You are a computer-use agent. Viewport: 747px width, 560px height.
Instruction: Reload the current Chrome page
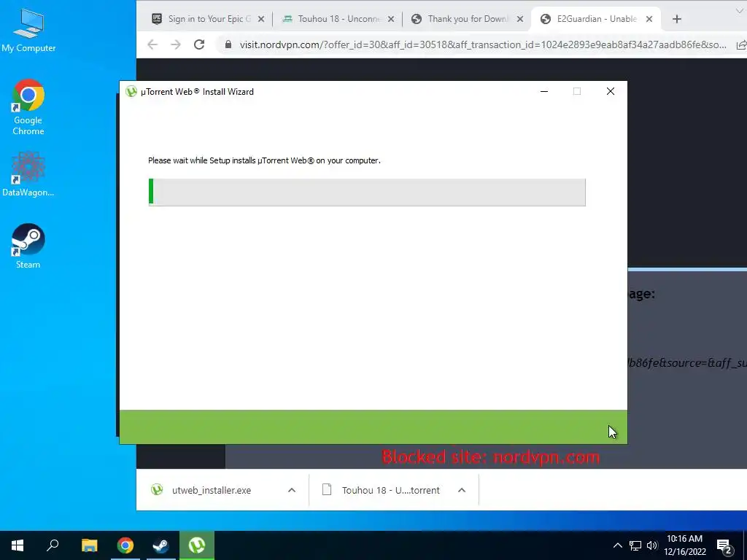pyautogui.click(x=199, y=44)
